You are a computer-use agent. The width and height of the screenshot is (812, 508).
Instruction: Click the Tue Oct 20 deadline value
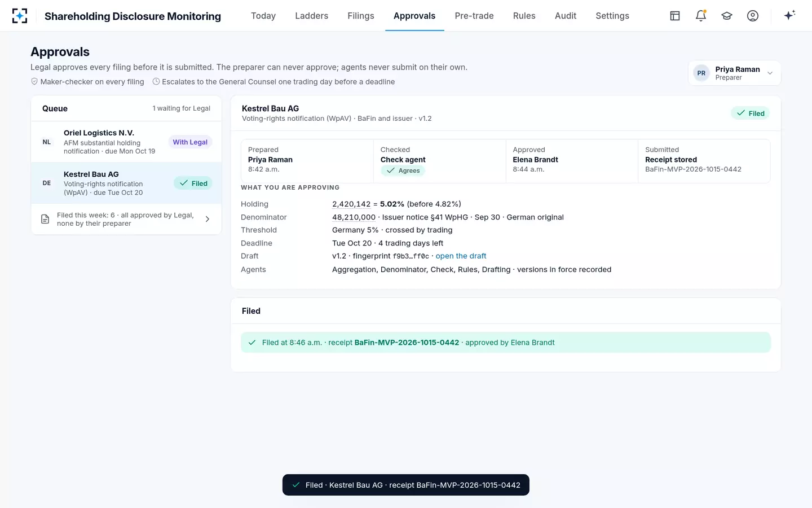click(x=352, y=243)
